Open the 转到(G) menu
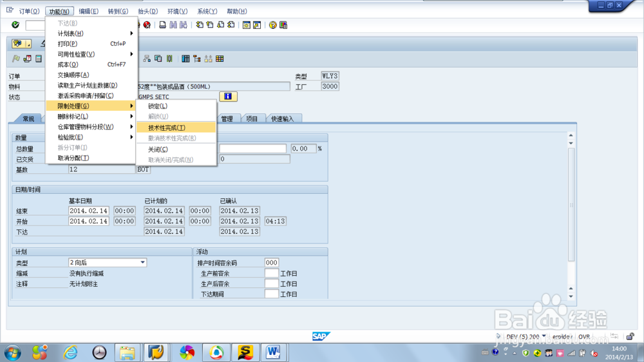Viewport: 644px width, 362px height. tap(118, 11)
